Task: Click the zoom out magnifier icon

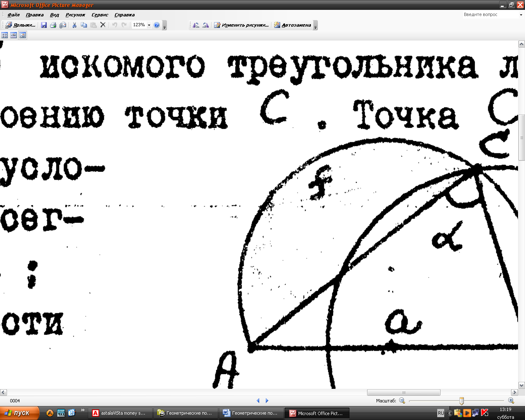Action: coord(402,401)
